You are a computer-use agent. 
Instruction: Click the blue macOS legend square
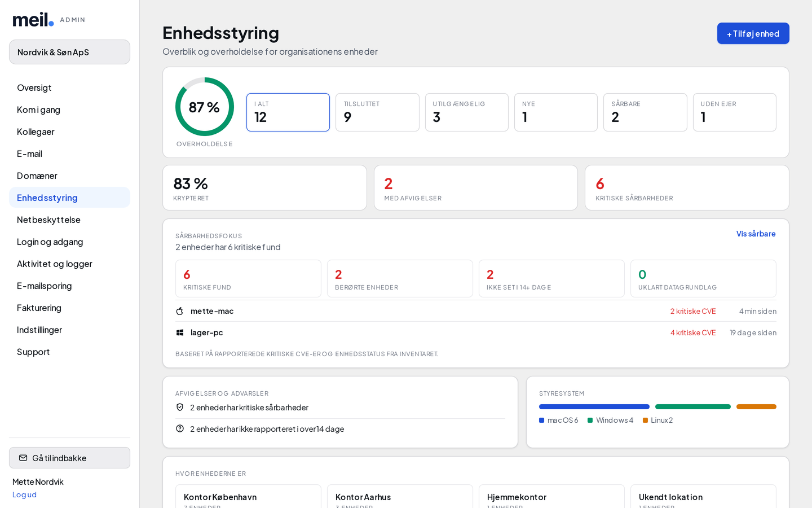[541, 420]
